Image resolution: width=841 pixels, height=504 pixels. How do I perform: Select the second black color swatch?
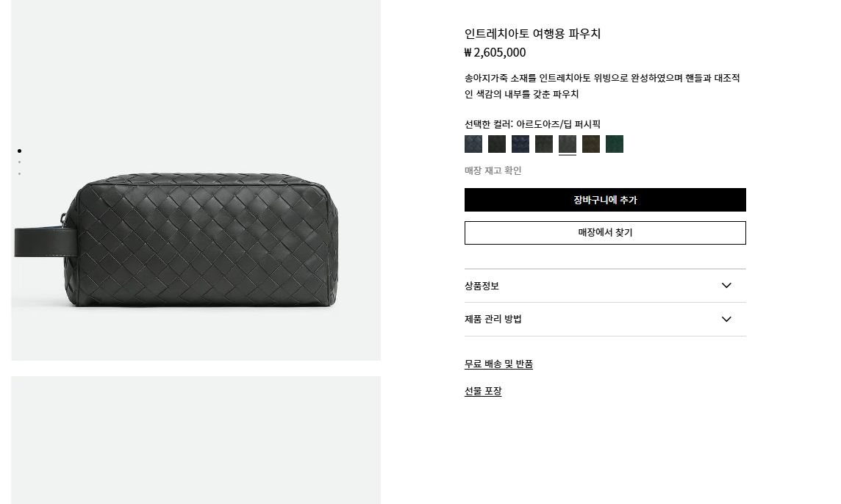point(497,144)
